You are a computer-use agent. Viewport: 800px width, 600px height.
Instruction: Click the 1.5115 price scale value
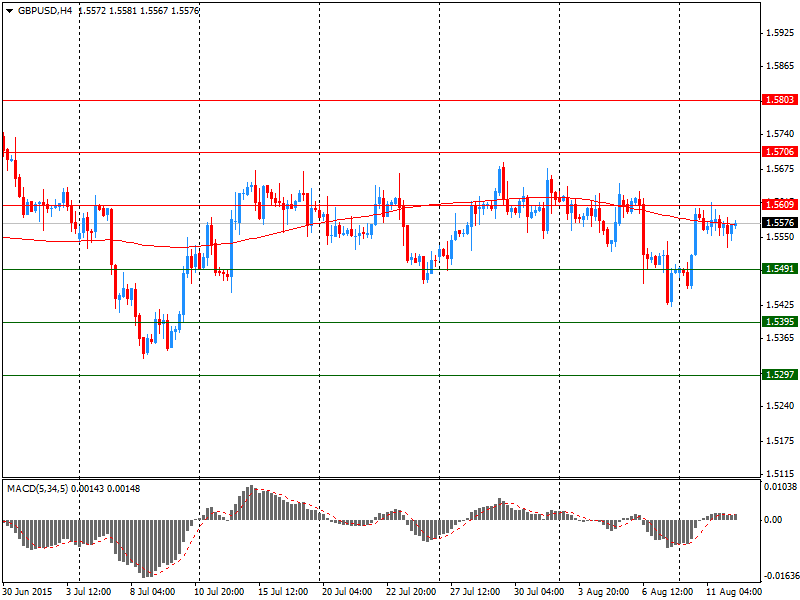tap(781, 473)
